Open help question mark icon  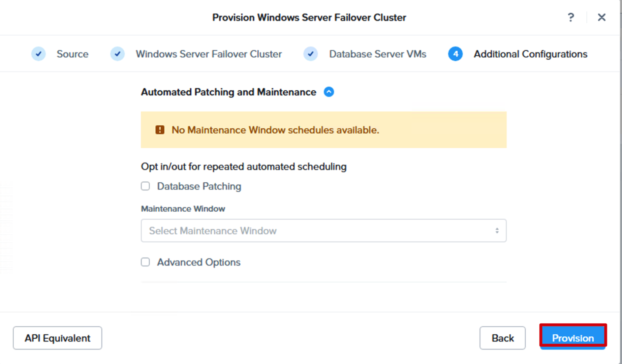[571, 17]
